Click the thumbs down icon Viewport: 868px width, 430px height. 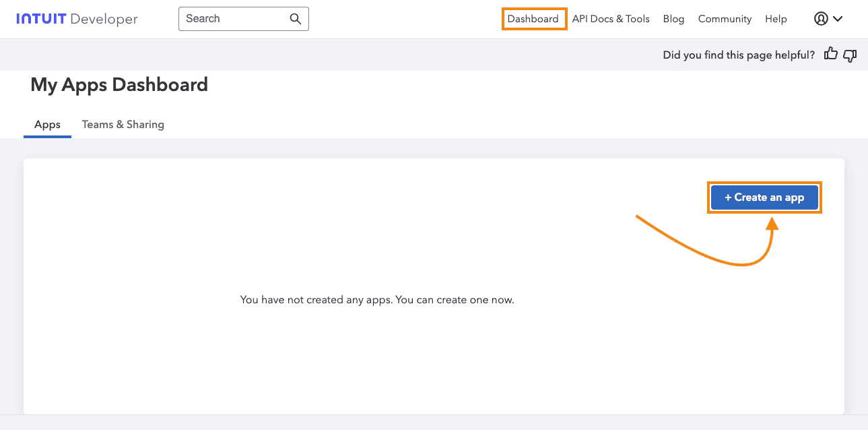(x=850, y=55)
